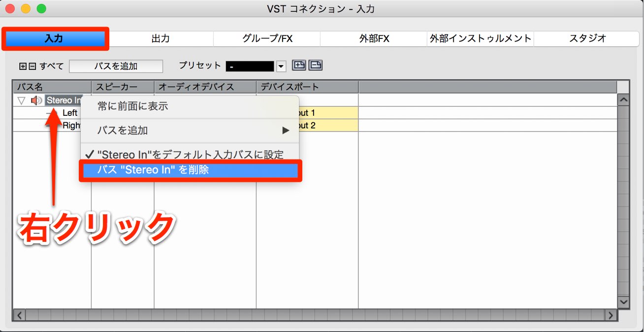Click the expand all (plus) icon

[x=23, y=66]
